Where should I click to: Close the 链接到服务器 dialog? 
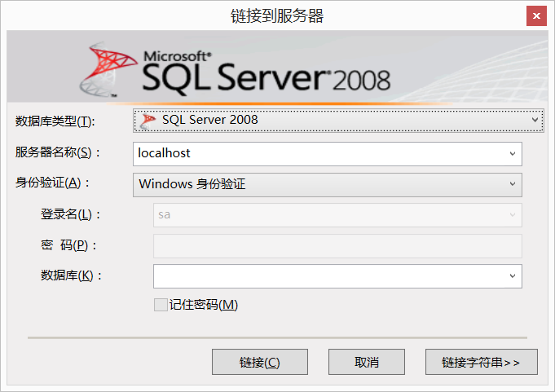[x=536, y=16]
